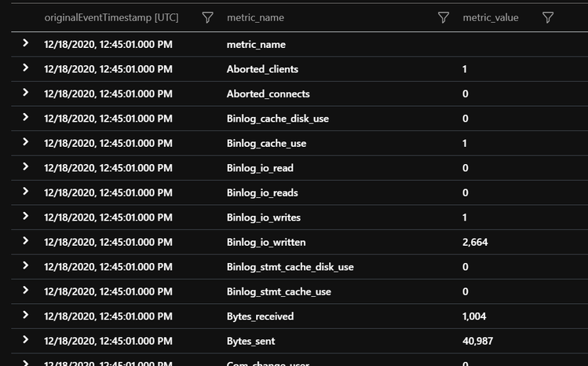This screenshot has height=366, width=588.
Task: Sort by metric_value column header
Action: click(x=491, y=17)
